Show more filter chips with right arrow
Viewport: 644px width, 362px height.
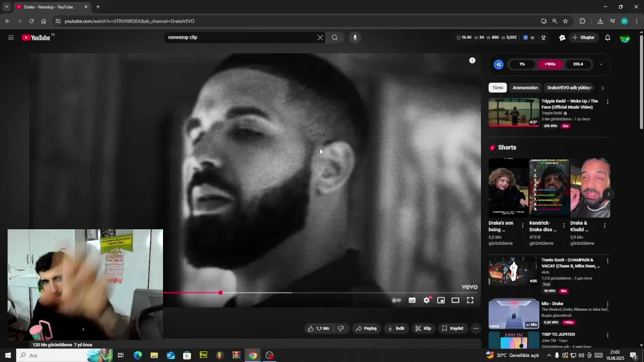coord(603,88)
